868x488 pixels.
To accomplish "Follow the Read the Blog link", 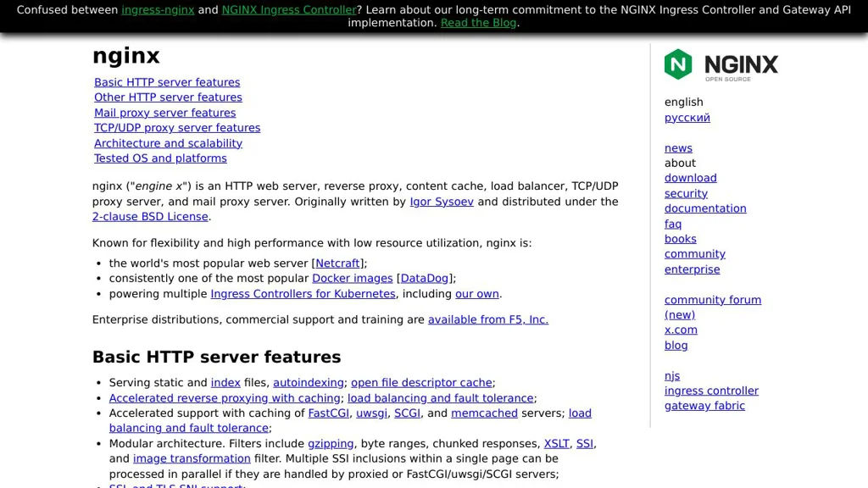I will [x=478, y=23].
